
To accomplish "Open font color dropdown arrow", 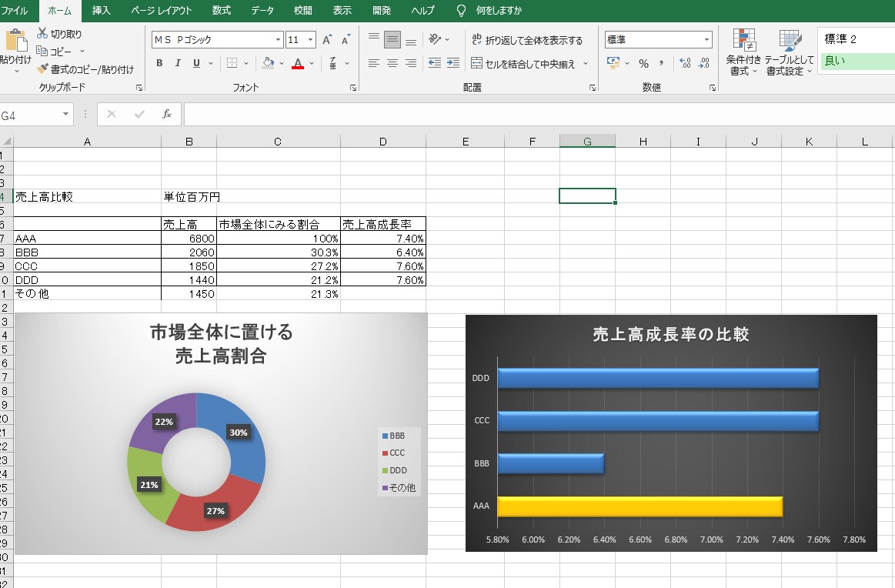I will point(312,63).
